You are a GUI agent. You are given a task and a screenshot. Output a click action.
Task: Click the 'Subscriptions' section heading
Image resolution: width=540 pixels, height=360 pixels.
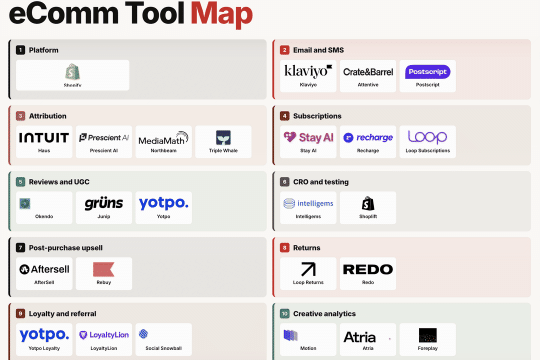tap(317, 116)
